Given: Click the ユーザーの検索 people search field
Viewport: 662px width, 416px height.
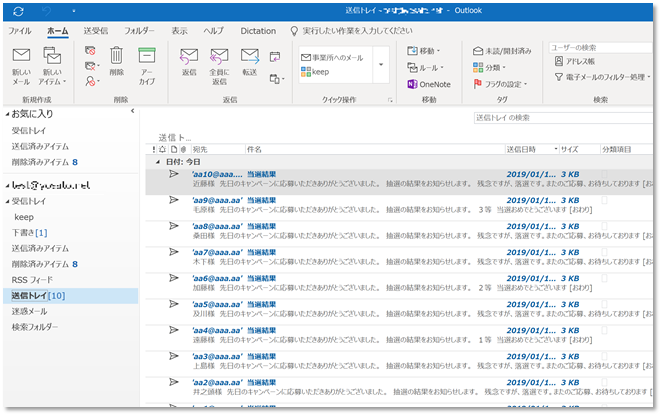Looking at the screenshot, I should pos(601,48).
